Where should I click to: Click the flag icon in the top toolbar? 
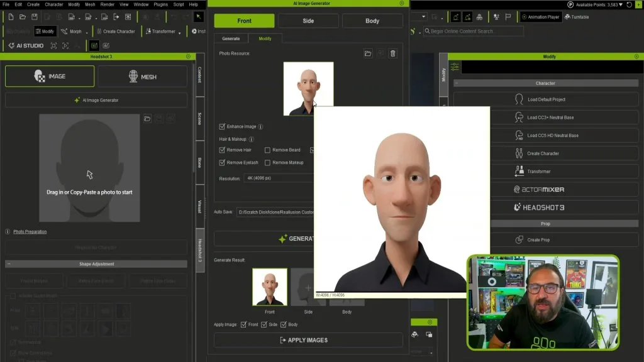(x=508, y=17)
